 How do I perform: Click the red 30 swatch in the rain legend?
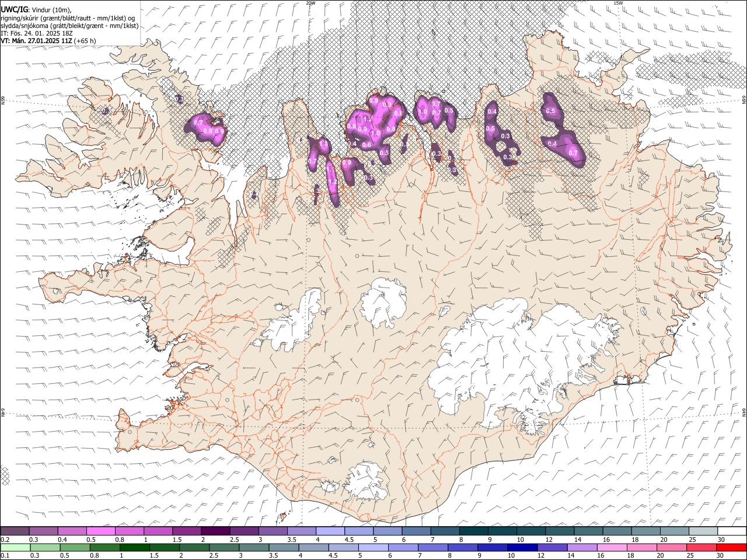coord(731,547)
